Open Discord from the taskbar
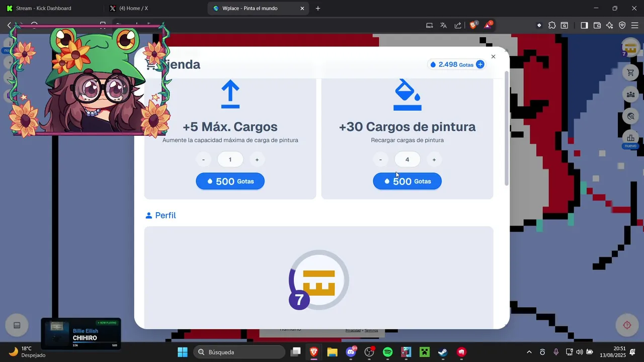644x362 pixels. coord(351,352)
